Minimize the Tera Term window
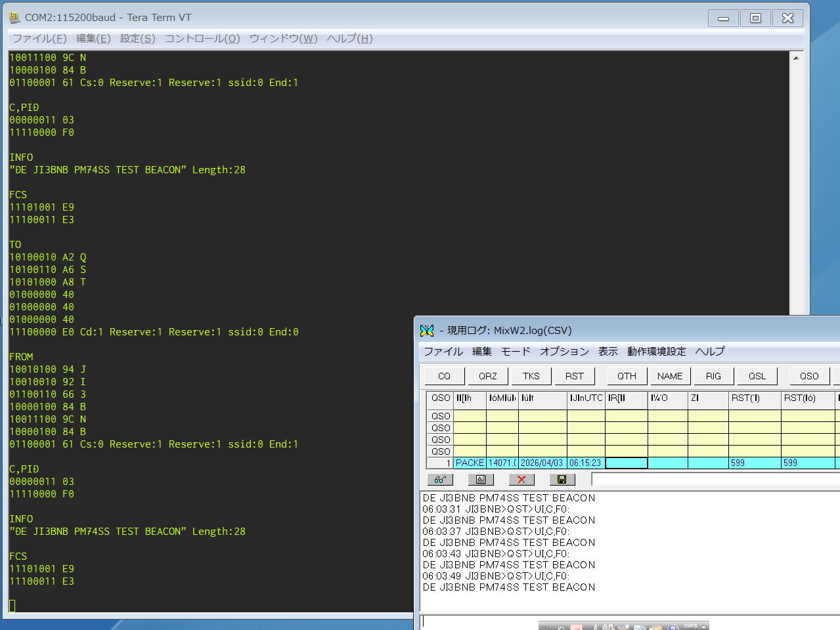This screenshot has height=630, width=840. [x=723, y=18]
